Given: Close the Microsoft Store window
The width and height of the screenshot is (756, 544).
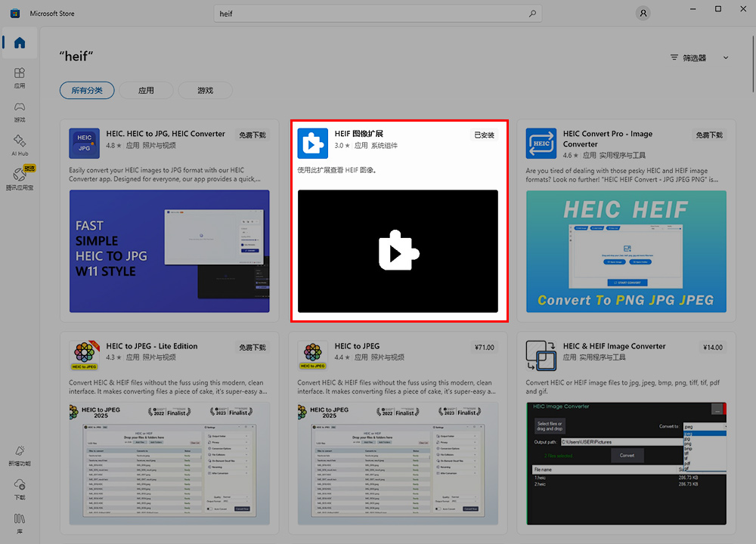Looking at the screenshot, I should coord(743,9).
